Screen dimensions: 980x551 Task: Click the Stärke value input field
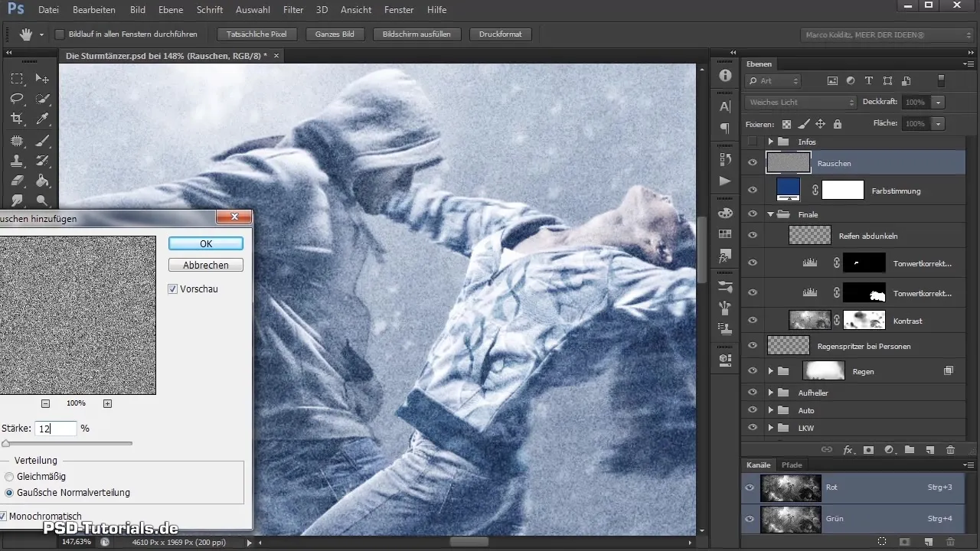(x=55, y=429)
